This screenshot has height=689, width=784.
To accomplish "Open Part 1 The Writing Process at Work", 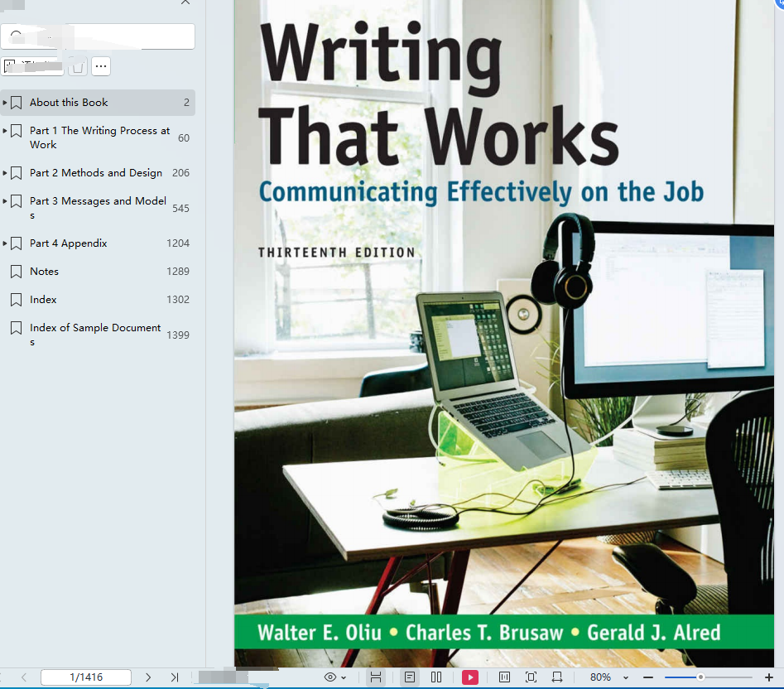I will point(98,137).
